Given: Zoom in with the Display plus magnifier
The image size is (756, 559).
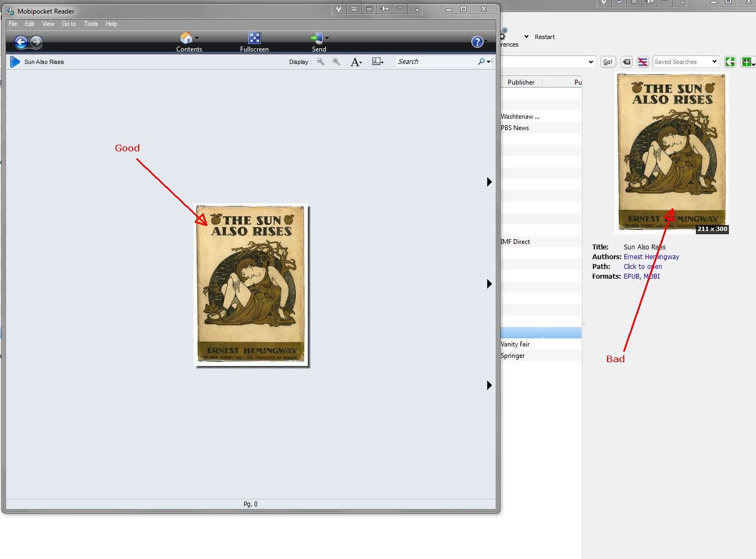Looking at the screenshot, I should 337,62.
